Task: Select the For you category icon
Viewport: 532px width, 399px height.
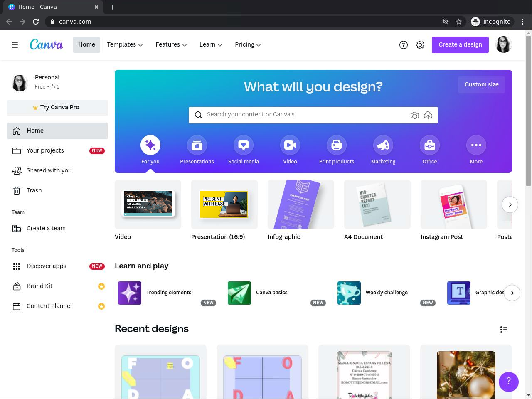Action: (x=150, y=145)
